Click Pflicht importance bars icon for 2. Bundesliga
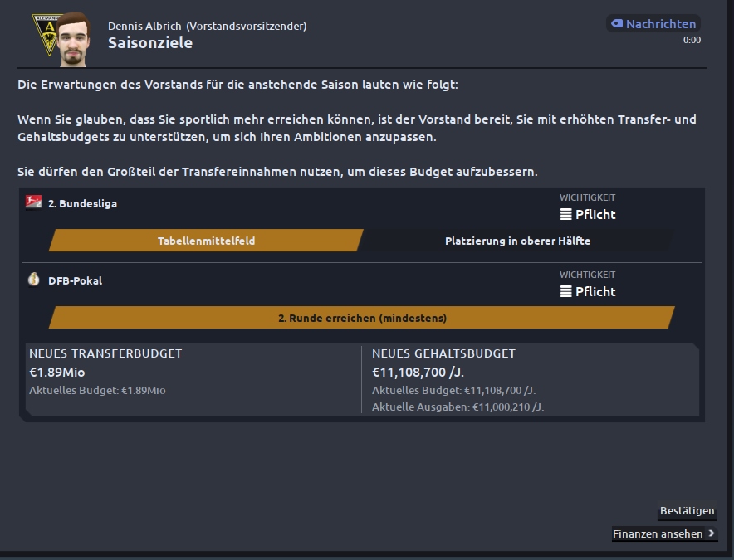Image resolution: width=734 pixels, height=560 pixels. (x=566, y=214)
